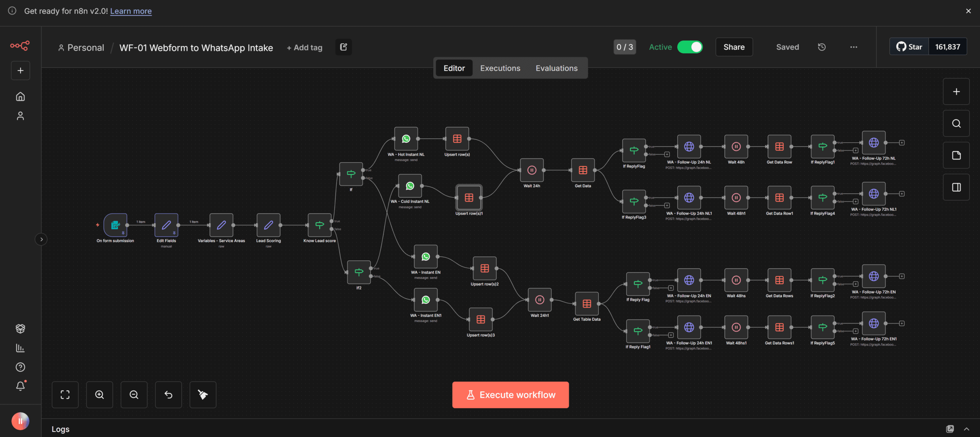The height and width of the screenshot is (437, 980).
Task: Search within the workflow canvas
Action: click(956, 123)
